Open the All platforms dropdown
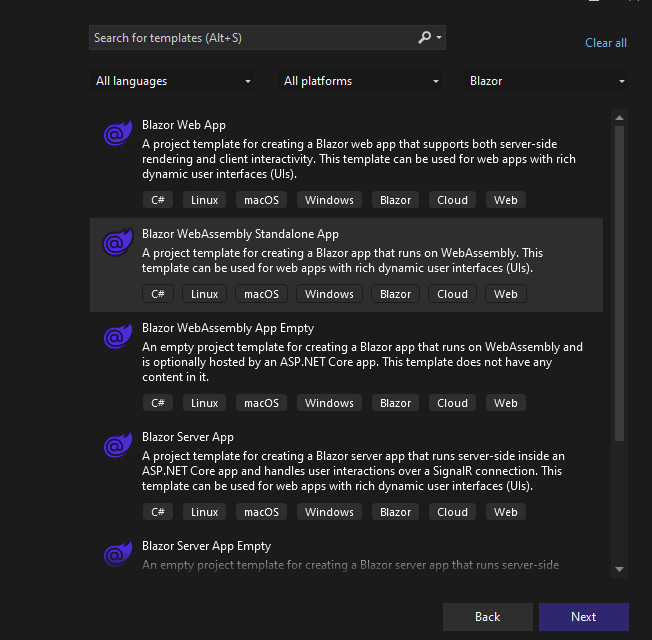The width and height of the screenshot is (652, 640). pos(362,81)
